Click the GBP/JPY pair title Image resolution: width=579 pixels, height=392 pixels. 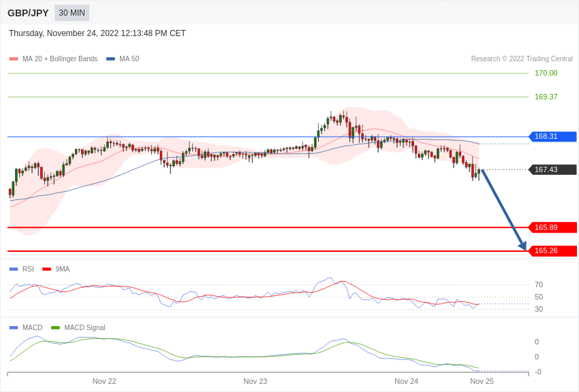[x=28, y=13]
